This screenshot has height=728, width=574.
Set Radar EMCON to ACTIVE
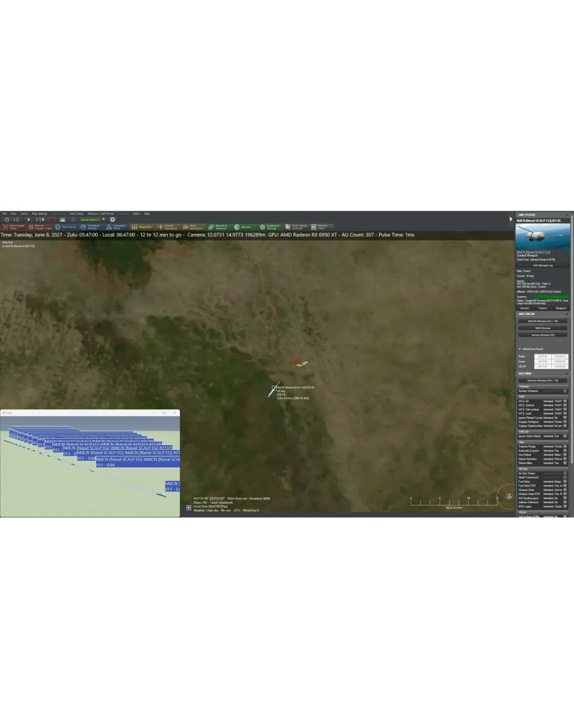pyautogui.click(x=542, y=356)
